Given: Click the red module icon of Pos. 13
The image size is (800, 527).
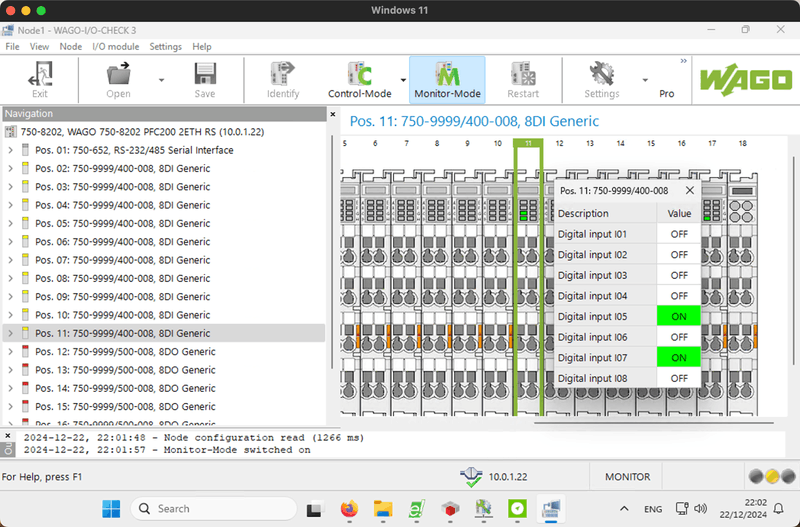Looking at the screenshot, I should coord(25,370).
